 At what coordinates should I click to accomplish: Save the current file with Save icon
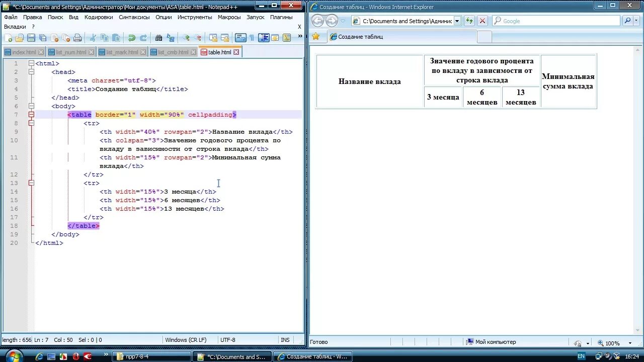tap(31, 38)
